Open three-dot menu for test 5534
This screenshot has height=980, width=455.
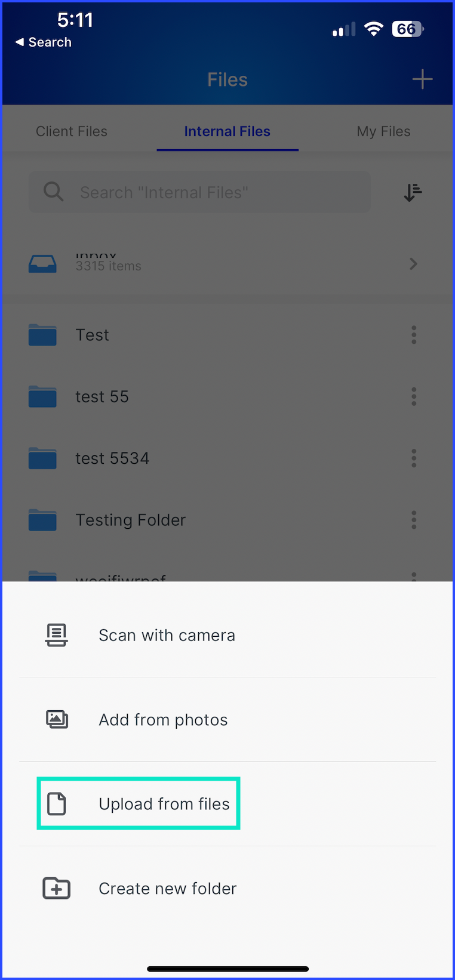(x=414, y=458)
